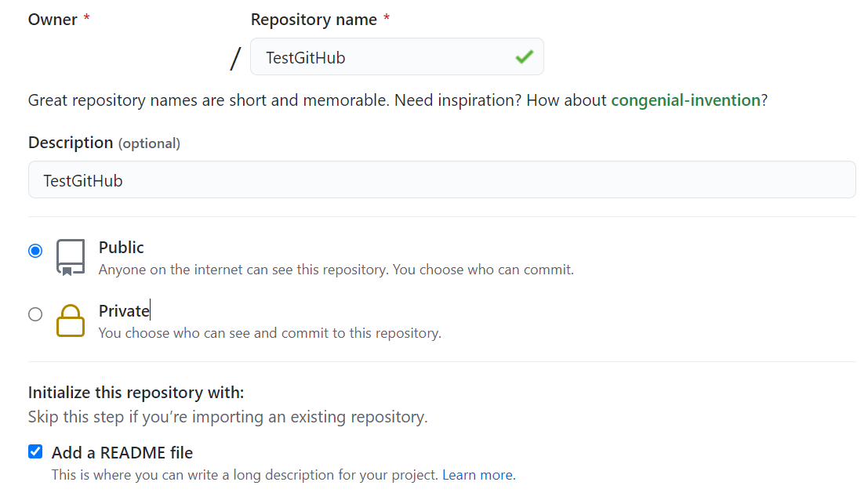Viewport: 868px width, 500px height.
Task: Click the Public repository book icon
Action: 71,257
